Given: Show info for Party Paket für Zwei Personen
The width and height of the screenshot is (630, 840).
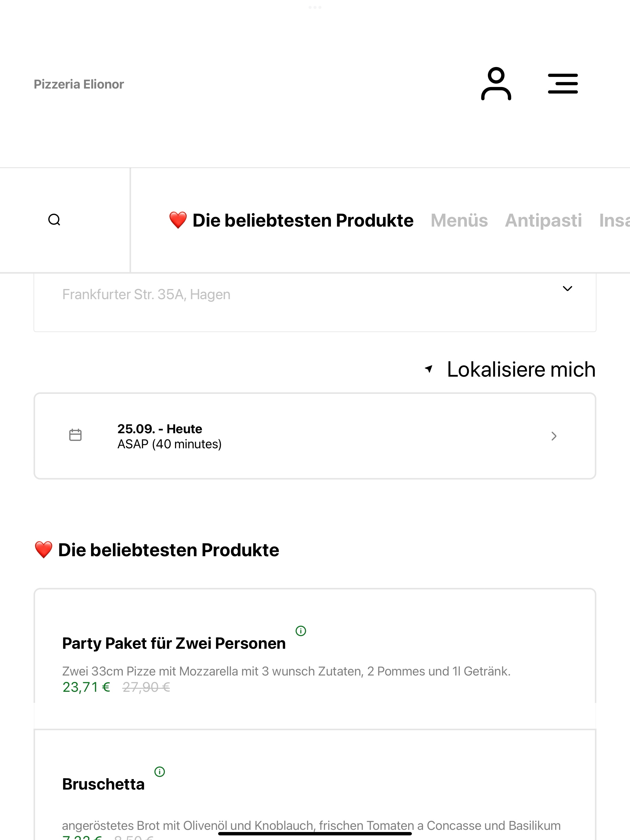Looking at the screenshot, I should coord(301,631).
